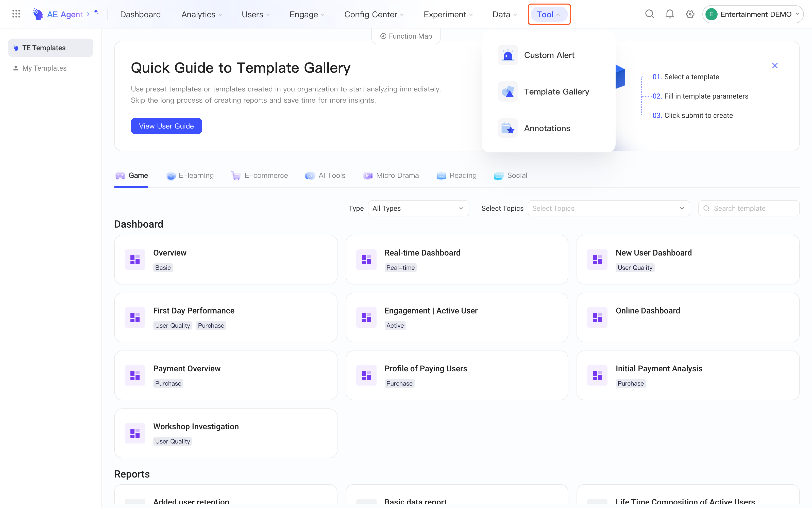Select TE Templates in sidebar
This screenshot has height=508, width=812.
pos(51,48)
